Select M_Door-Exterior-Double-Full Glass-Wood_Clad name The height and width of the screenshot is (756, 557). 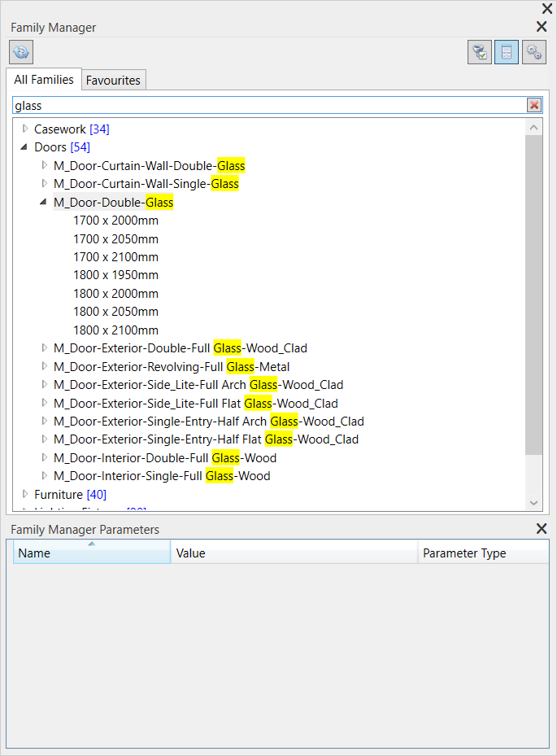[181, 348]
